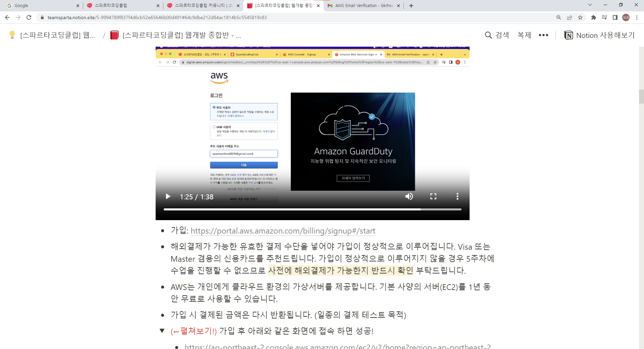Click the 복제 duplicate button

[524, 35]
